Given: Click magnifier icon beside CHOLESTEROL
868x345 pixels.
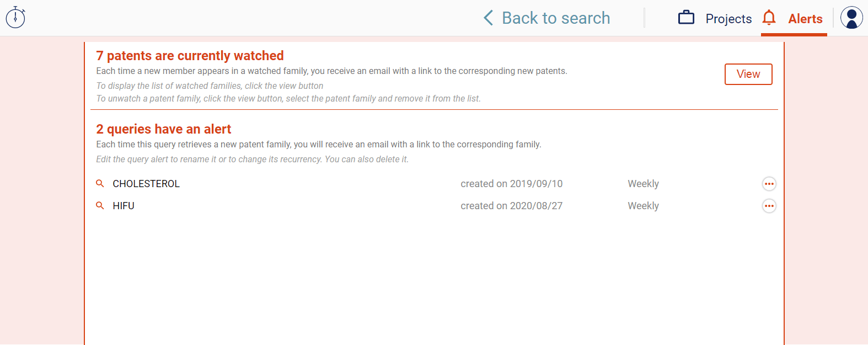Looking at the screenshot, I should 100,183.
